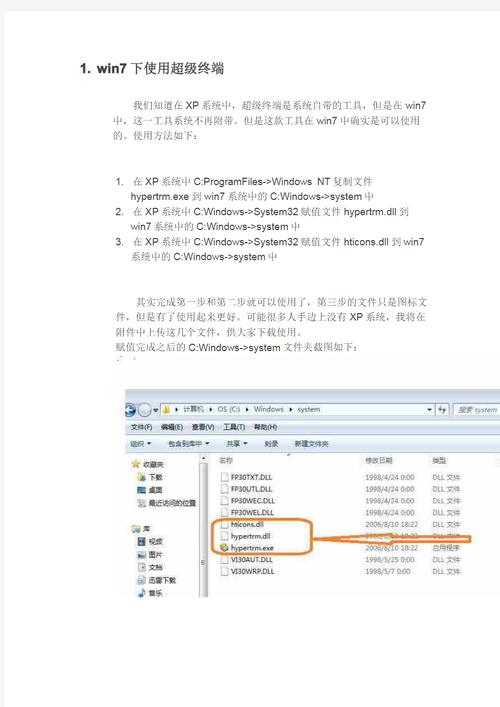This screenshot has width=500, height=707.
Task: Select the 库 libraries node
Action: (x=142, y=528)
